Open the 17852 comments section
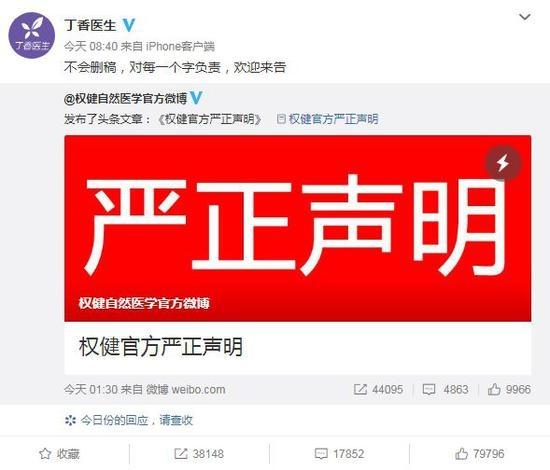Viewport: 550px width, 470px height. click(x=339, y=454)
